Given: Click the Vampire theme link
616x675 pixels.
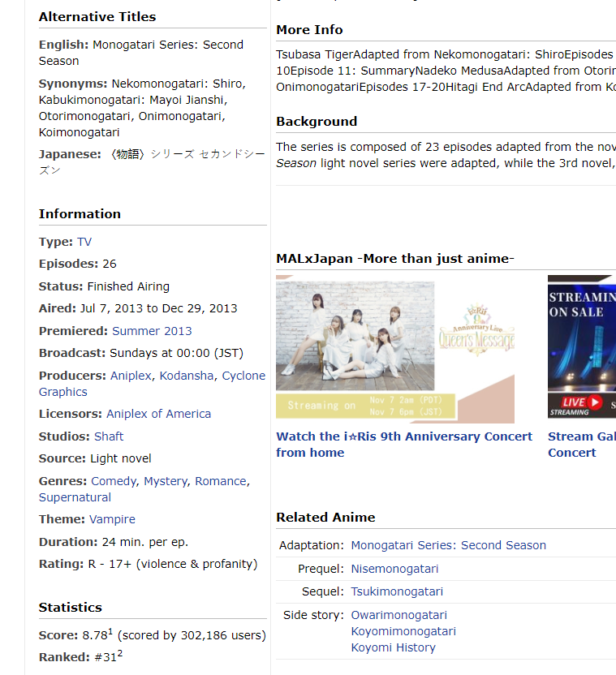Looking at the screenshot, I should pyautogui.click(x=112, y=519).
